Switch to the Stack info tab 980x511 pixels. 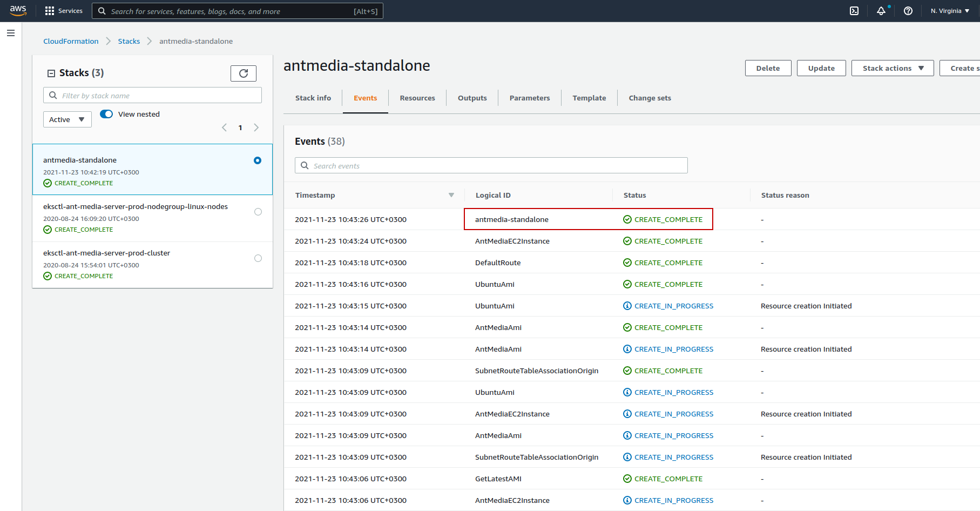click(313, 98)
